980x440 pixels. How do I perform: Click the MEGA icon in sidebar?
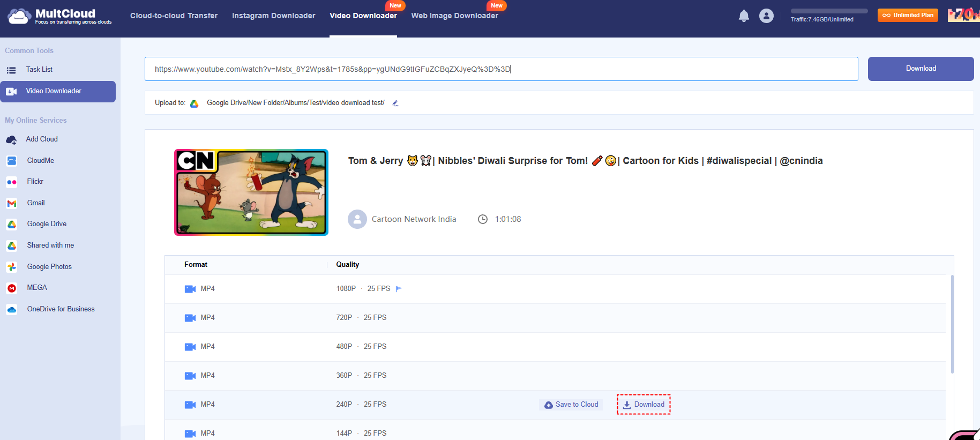[x=12, y=288]
